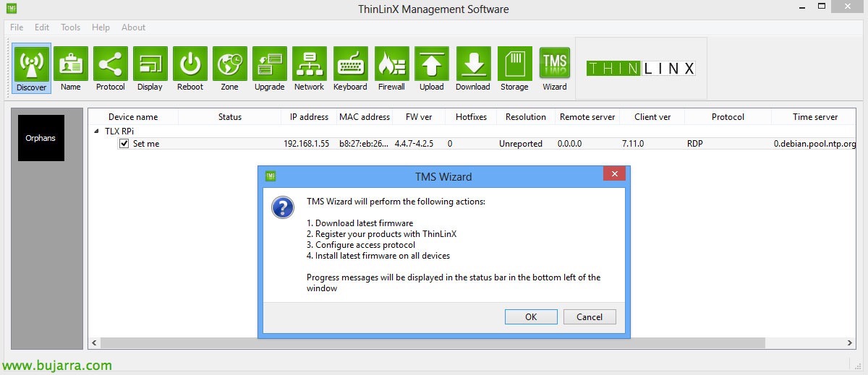Sort by Status column header
Image resolution: width=868 pixels, height=375 pixels.
pyautogui.click(x=230, y=117)
